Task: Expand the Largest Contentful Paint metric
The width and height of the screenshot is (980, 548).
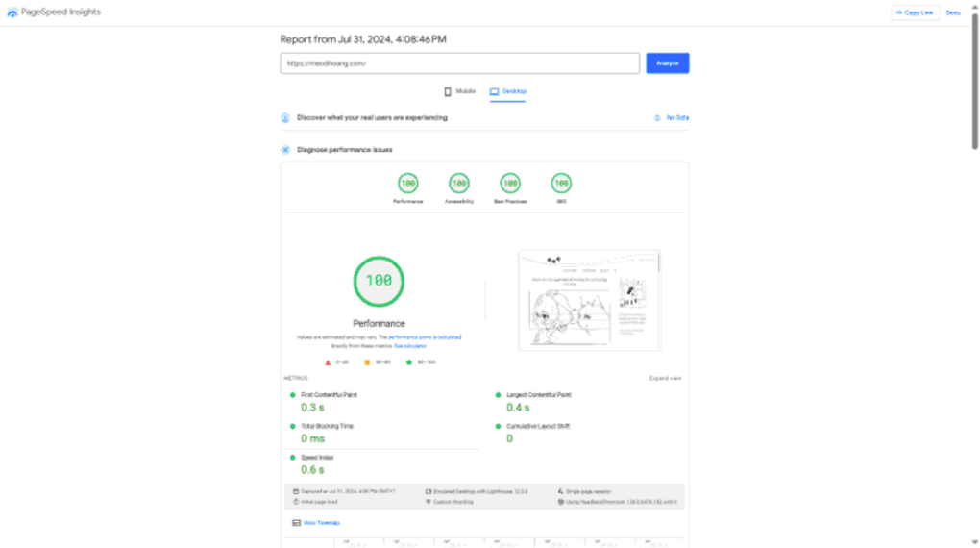Action: coord(538,395)
